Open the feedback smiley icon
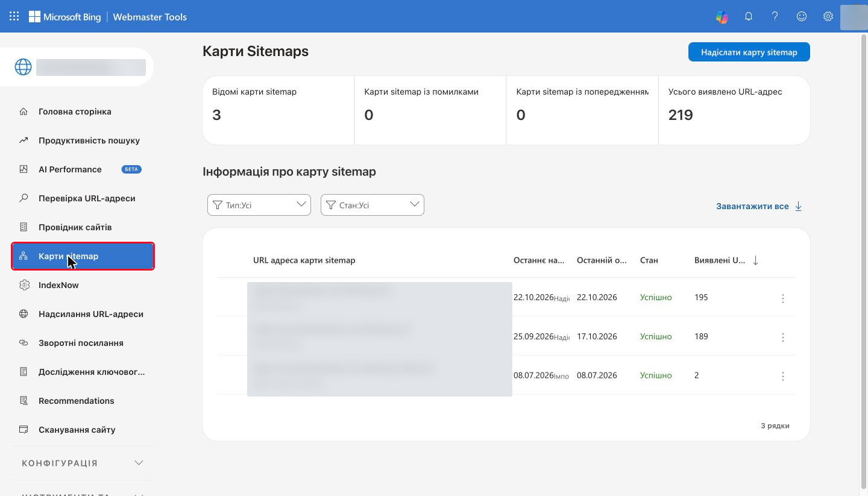Viewport: 868px width, 496px height. 801,17
